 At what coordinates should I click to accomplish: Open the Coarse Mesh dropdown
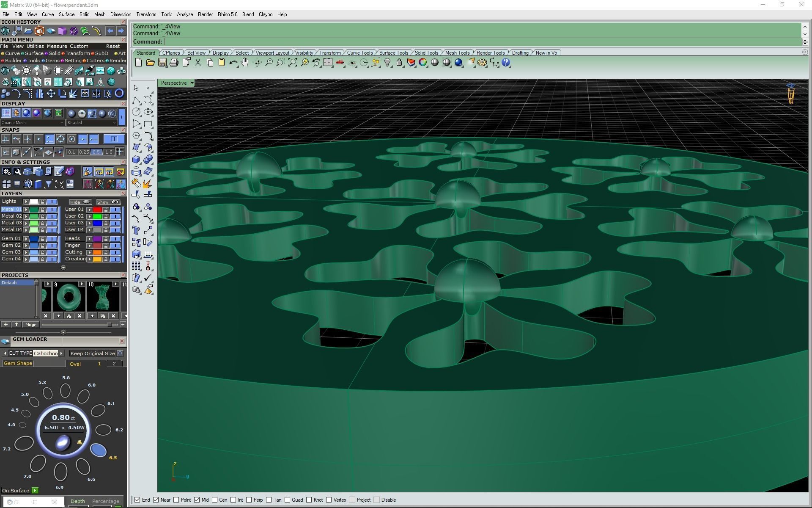(62, 123)
